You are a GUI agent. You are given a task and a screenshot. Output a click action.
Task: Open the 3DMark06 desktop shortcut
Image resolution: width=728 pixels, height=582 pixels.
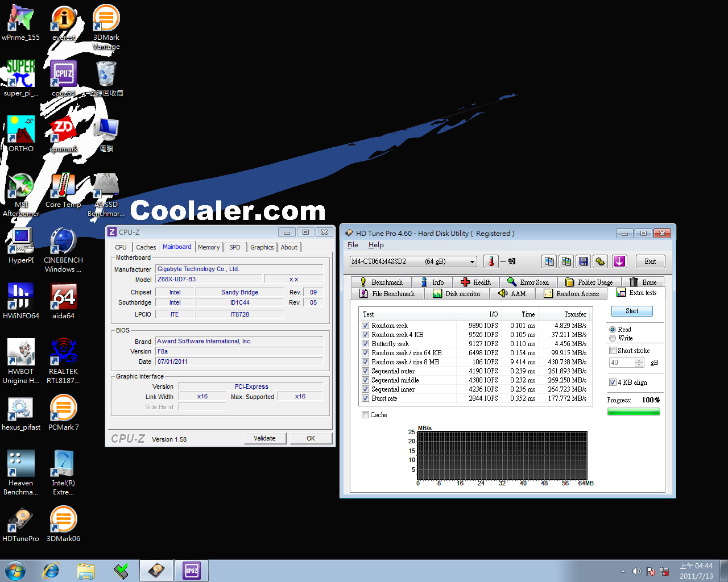(64, 524)
